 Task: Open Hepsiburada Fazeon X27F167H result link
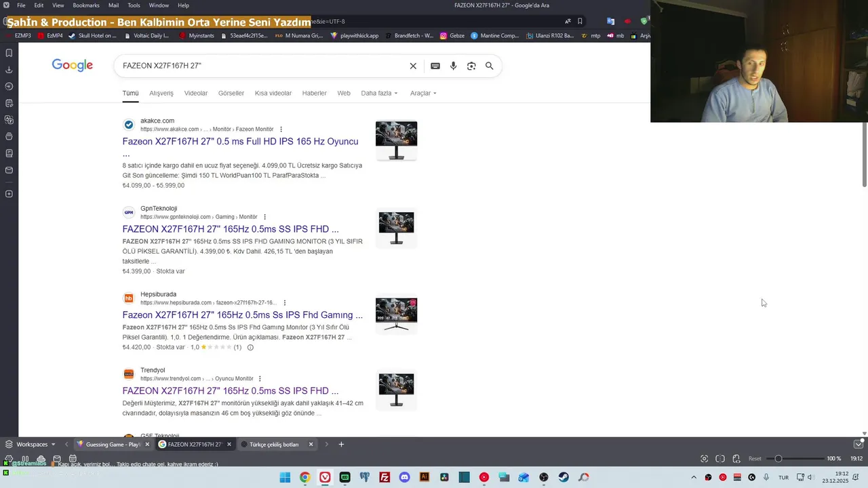pyautogui.click(x=243, y=315)
